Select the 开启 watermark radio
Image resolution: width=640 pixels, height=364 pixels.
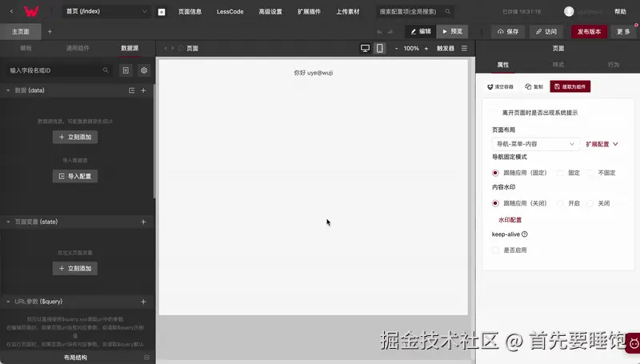tap(560, 203)
